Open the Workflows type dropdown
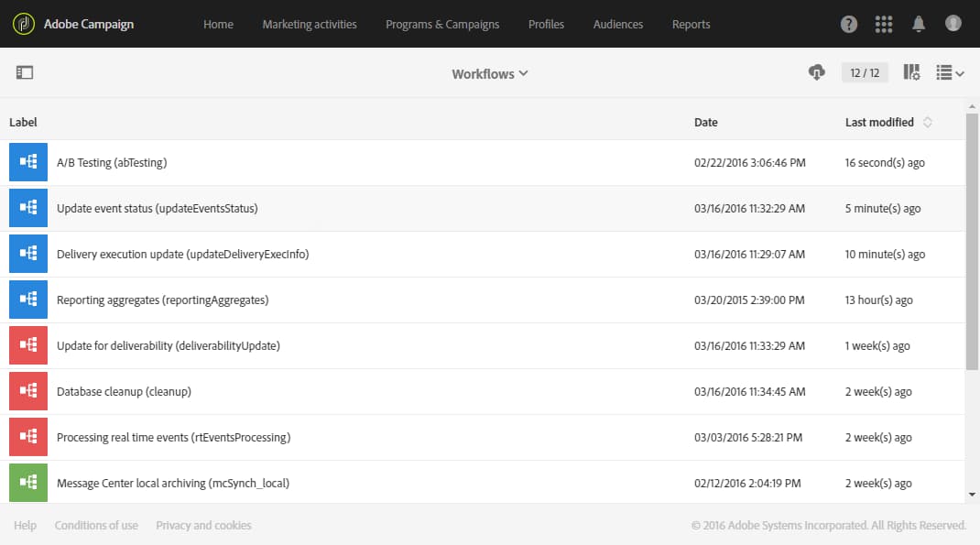The height and width of the screenshot is (545, 980). point(489,72)
